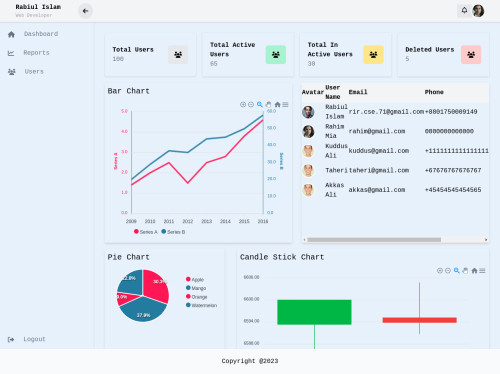The width and height of the screenshot is (500, 374).
Task: Toggle Apple legend in Pie Chart
Action: pos(195,279)
